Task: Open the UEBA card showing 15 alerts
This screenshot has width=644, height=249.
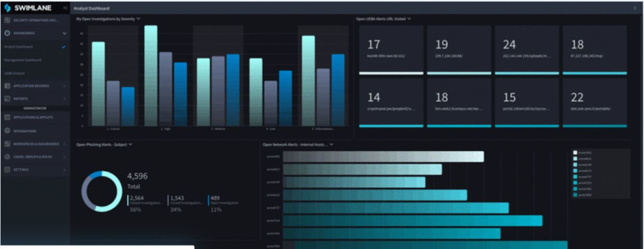Action: point(527,103)
